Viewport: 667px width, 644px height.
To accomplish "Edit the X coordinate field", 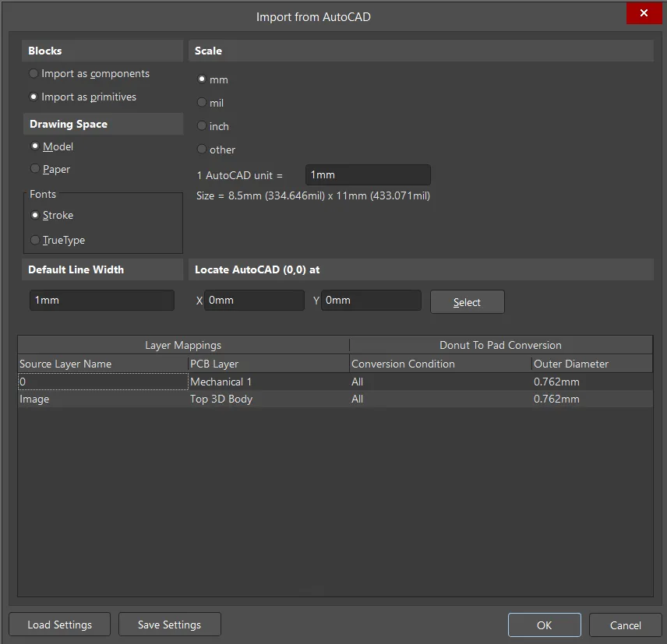I will click(255, 300).
